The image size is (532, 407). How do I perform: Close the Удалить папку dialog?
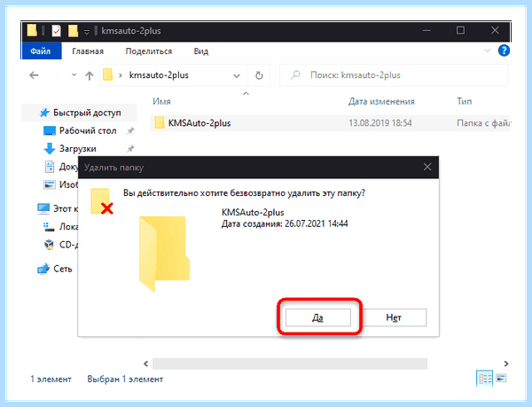427,167
